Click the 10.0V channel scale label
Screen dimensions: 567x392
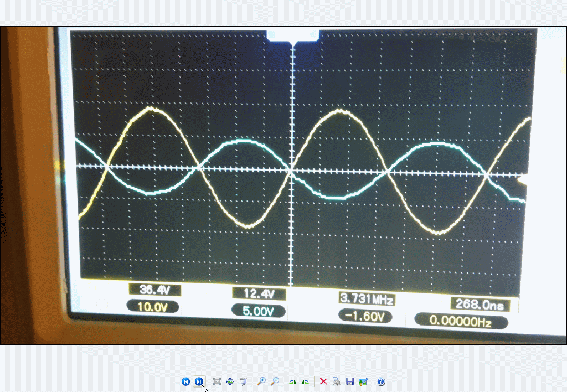tap(153, 306)
